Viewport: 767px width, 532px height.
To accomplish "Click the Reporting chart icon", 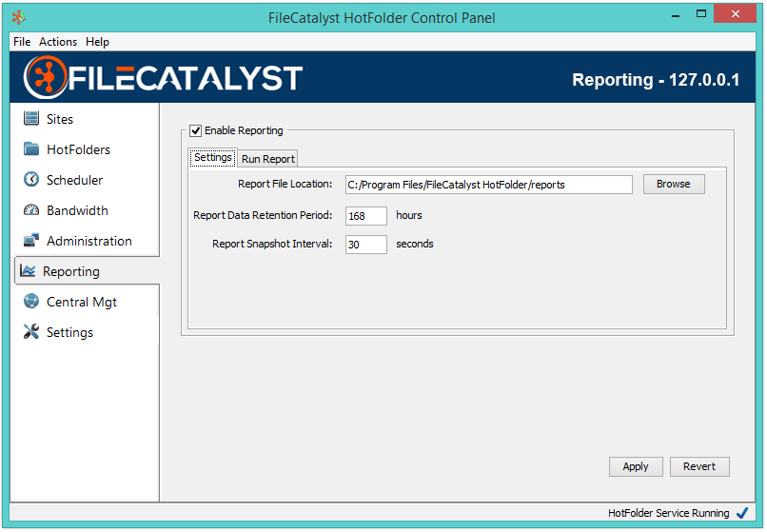I will tap(28, 271).
